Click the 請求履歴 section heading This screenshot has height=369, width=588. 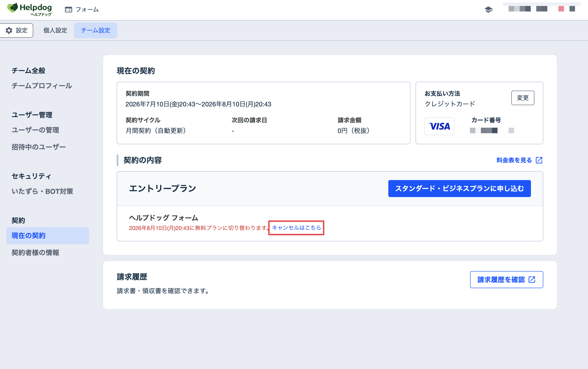(132, 277)
